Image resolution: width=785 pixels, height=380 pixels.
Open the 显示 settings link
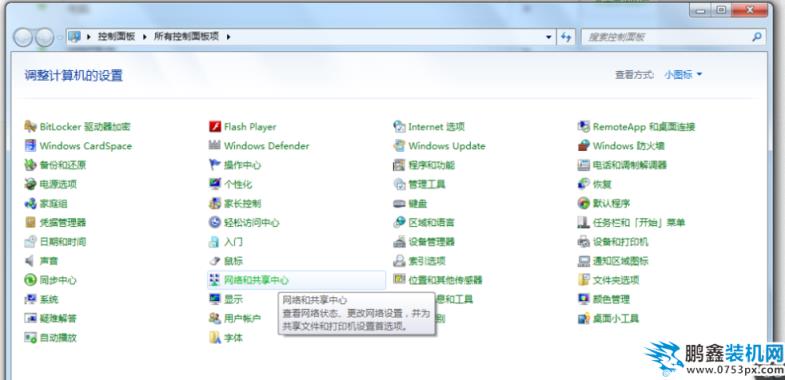pos(233,299)
